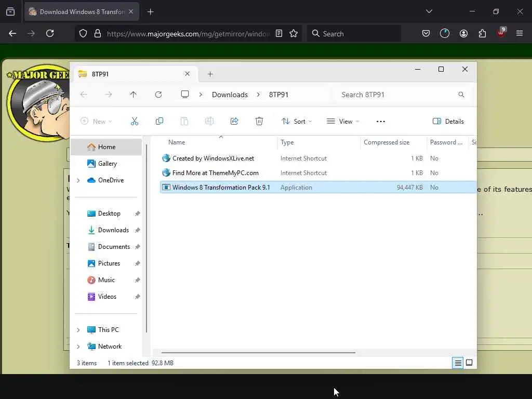The height and width of the screenshot is (399, 532).
Task: Click the Firefox tracking protection shield icon
Action: 83,33
